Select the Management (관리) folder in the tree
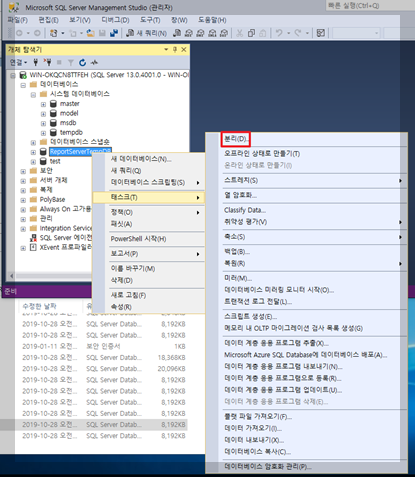This screenshot has width=415, height=477. coord(46,219)
